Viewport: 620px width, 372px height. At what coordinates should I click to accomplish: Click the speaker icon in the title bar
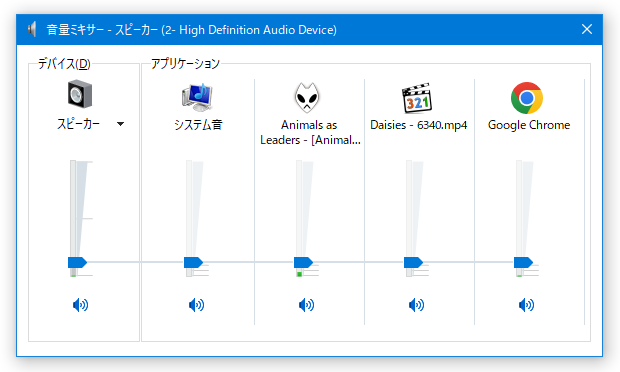tap(32, 29)
